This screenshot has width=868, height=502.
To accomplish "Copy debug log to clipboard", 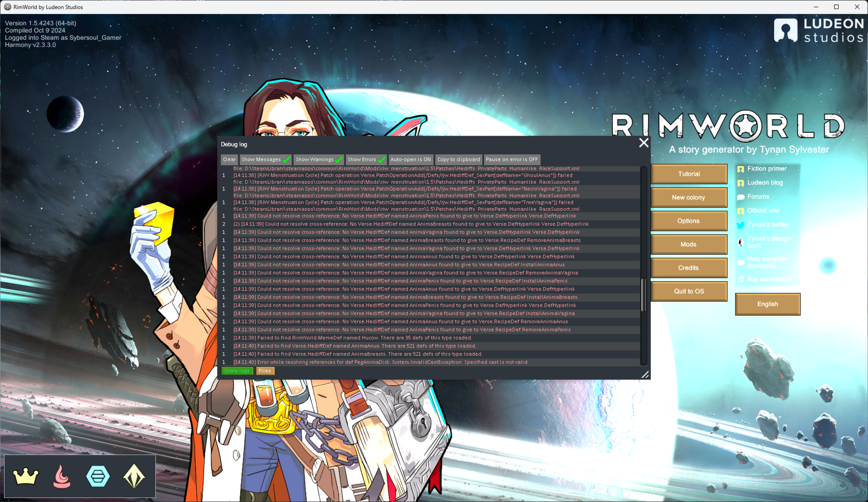I will coord(459,159).
